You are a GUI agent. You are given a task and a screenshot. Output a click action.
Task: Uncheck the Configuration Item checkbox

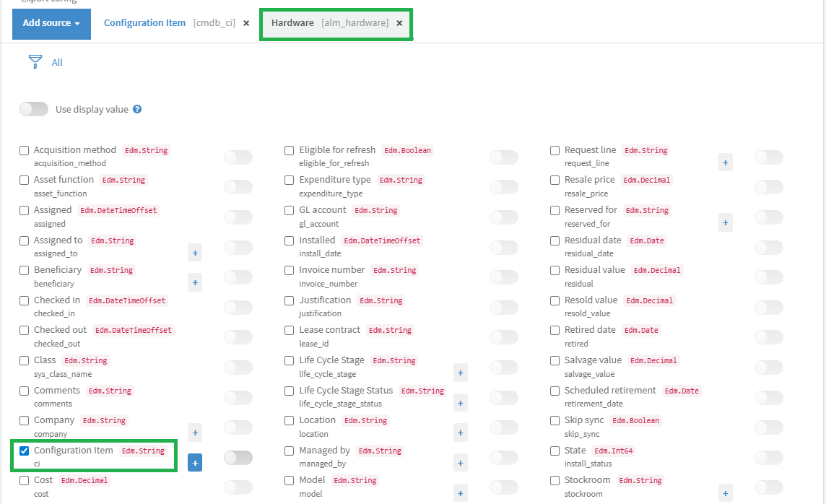pos(25,451)
